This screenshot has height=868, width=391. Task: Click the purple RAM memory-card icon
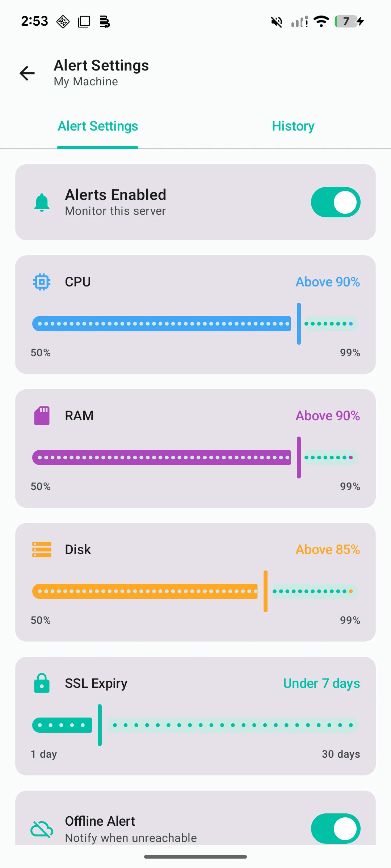click(x=41, y=415)
